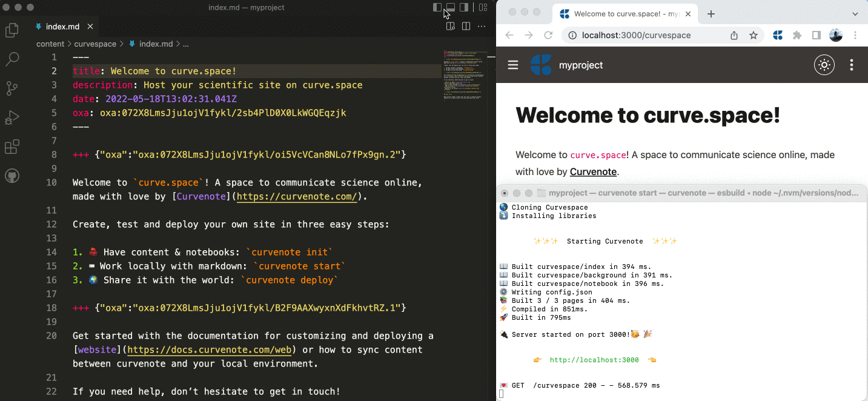Select the index.md editor tab
868x401 pixels.
[64, 27]
